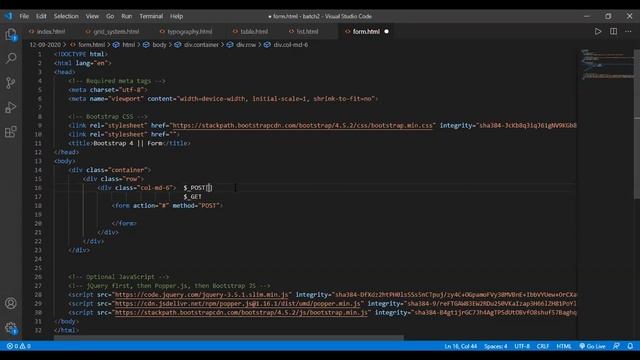Open the bootstrap.min.js script URL
Screen dimensions: 640x360
pos(241,313)
